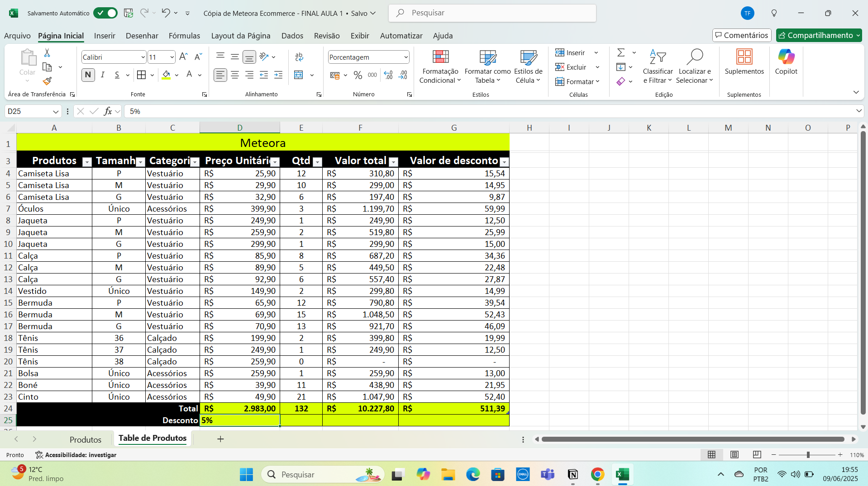Open the Porcentagem number format dropdown
This screenshot has width=868, height=486.
click(x=406, y=57)
